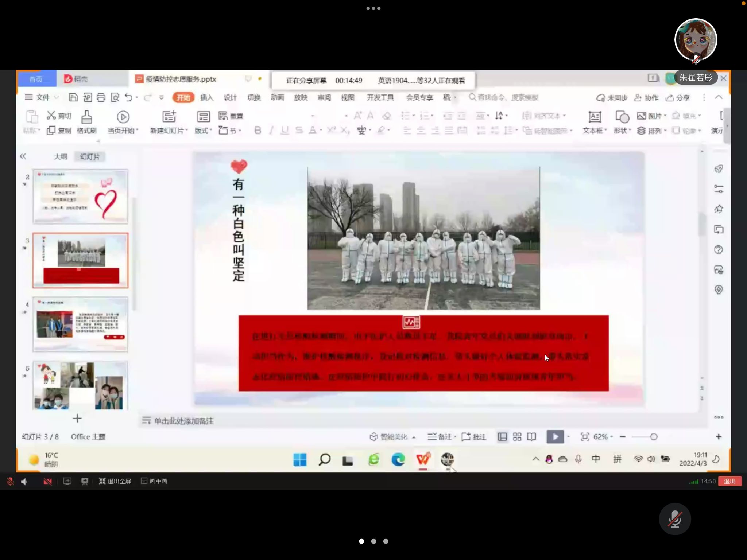Insert a text box via 文本框 icon
Image resolution: width=747 pixels, height=560 pixels.
click(x=595, y=117)
